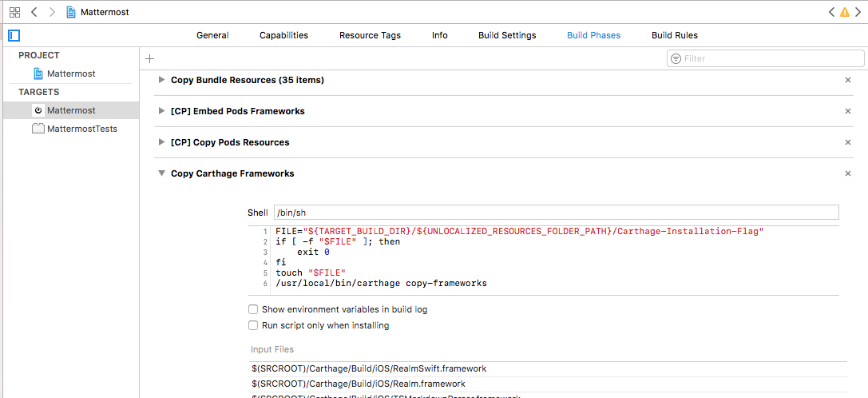The image size is (868, 398).
Task: Expand Copy Bundle Resources phase
Action: pos(162,80)
